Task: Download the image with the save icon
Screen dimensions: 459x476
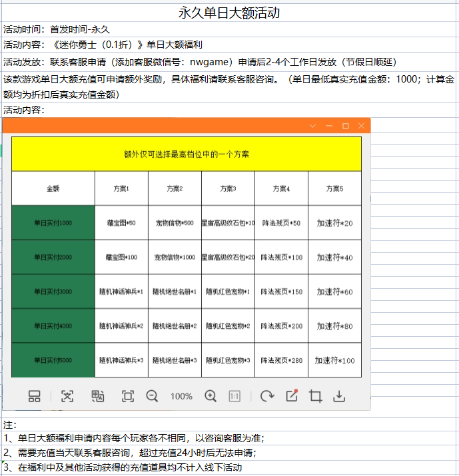Action: [x=339, y=396]
